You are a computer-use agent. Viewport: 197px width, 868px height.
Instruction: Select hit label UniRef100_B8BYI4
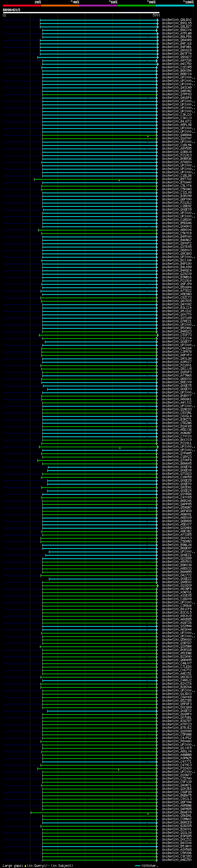tap(176, 74)
